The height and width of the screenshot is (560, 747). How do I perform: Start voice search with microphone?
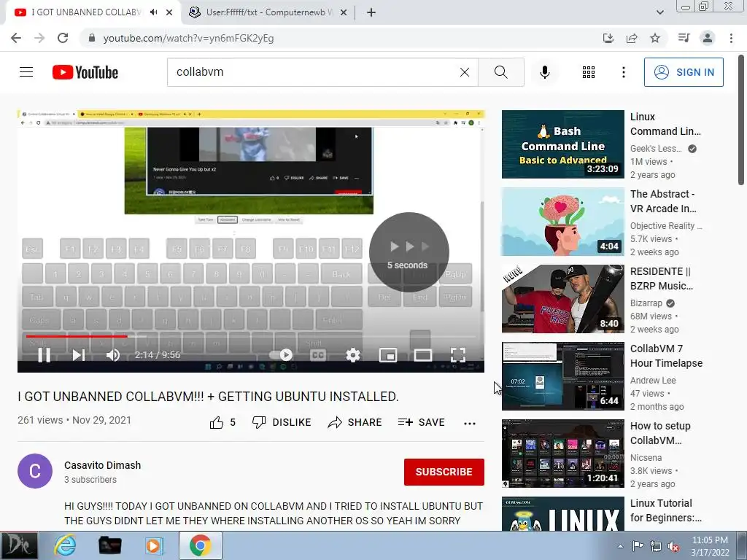[544, 72]
